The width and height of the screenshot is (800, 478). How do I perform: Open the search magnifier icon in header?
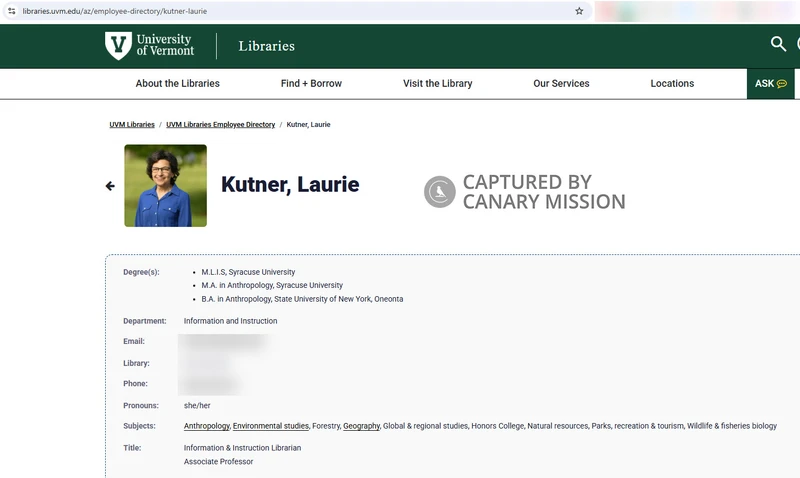tap(778, 44)
